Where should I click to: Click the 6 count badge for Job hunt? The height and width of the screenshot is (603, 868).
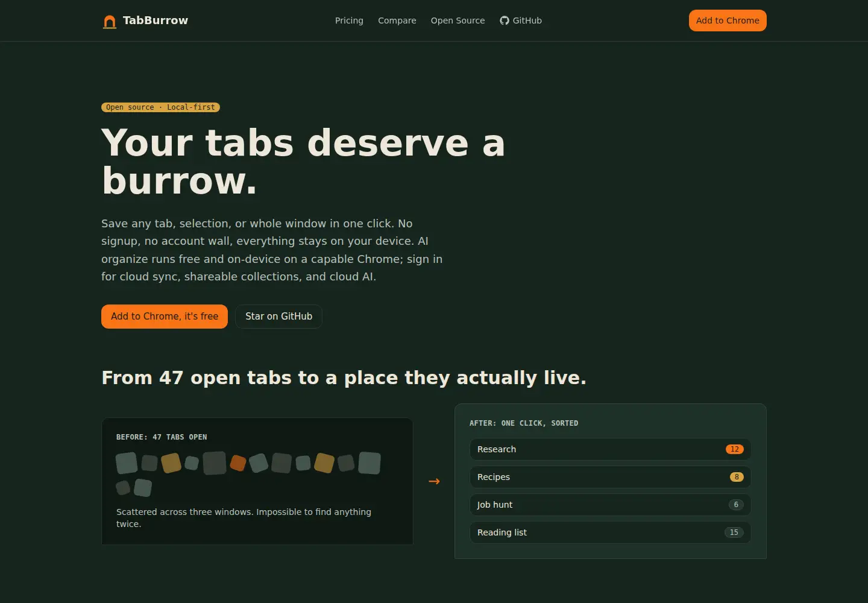(736, 505)
